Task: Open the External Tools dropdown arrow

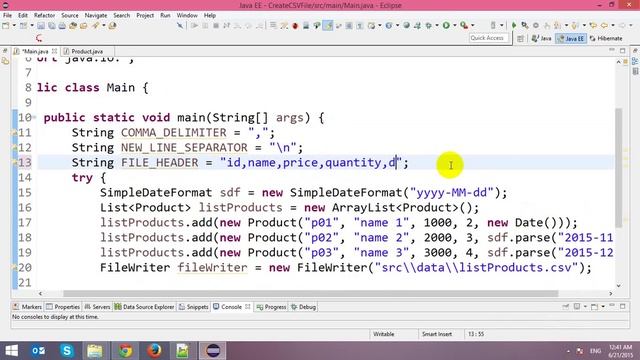Action: (x=473, y=26)
